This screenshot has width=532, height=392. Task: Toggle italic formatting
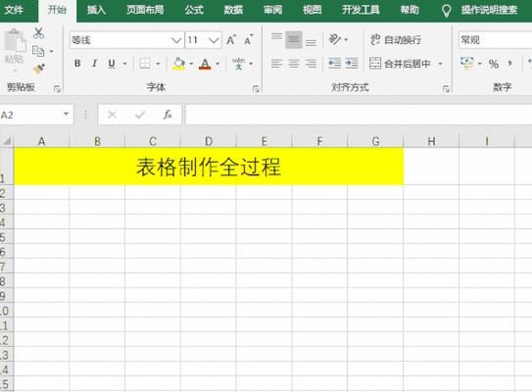pyautogui.click(x=95, y=64)
